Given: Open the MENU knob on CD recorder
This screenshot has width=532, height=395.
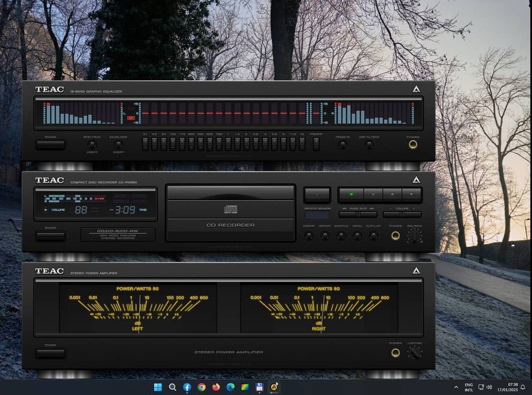Looking at the screenshot, I should tap(357, 236).
